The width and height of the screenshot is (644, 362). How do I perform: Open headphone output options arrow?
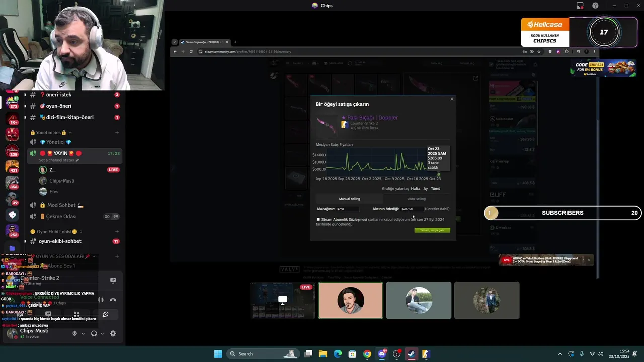point(102,333)
